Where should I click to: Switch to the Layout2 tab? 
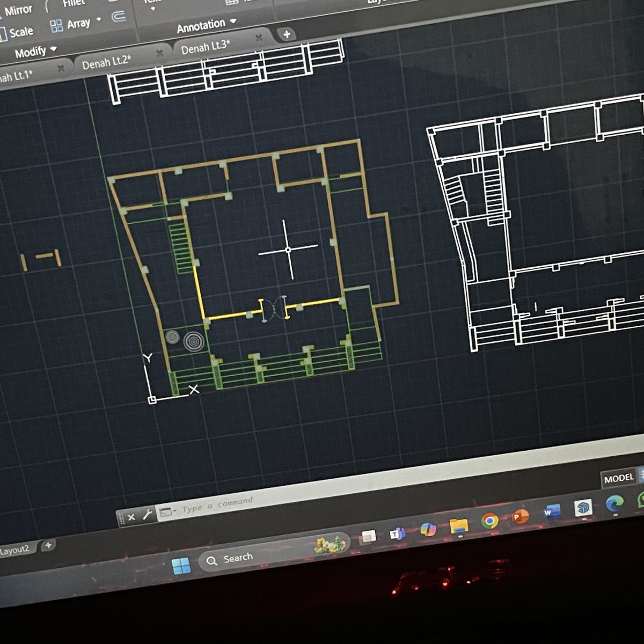point(15,550)
